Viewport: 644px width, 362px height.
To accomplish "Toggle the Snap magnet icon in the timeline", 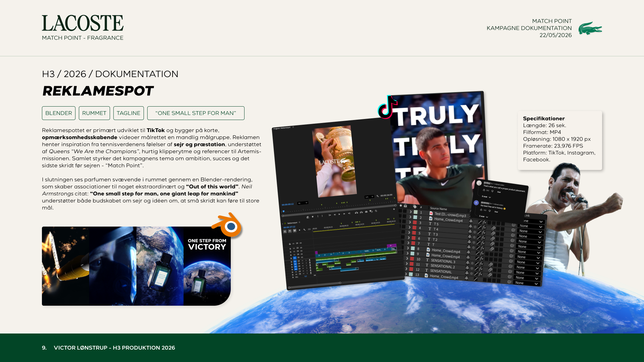I will 290,231.
